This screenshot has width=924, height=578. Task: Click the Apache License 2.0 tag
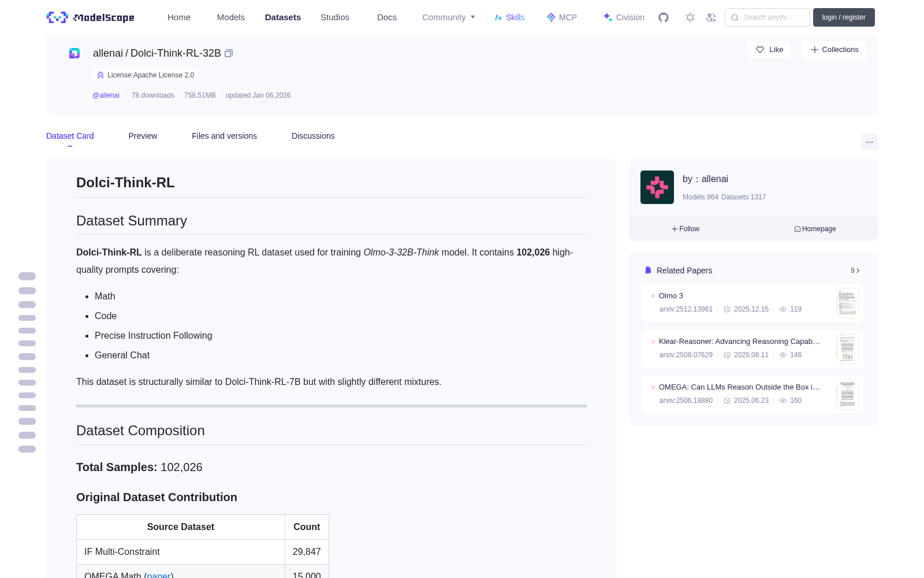[145, 75]
